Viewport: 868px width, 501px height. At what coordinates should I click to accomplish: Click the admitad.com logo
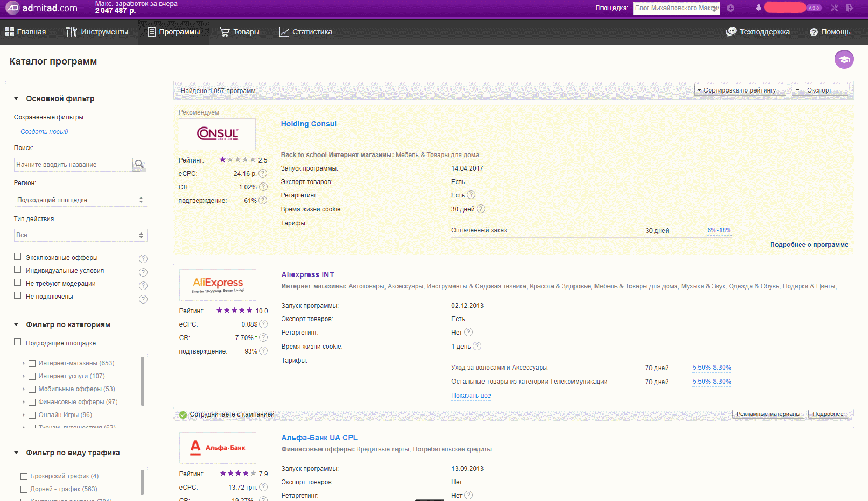(x=41, y=8)
